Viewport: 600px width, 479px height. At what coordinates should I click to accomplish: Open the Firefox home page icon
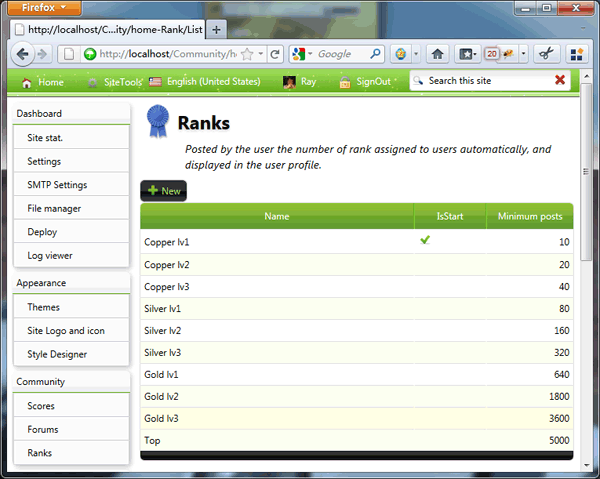coord(437,54)
